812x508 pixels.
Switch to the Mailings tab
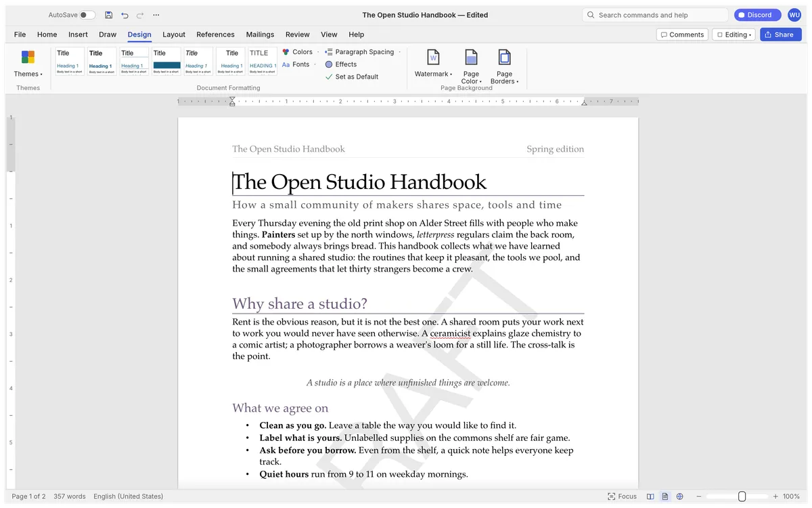click(x=260, y=35)
